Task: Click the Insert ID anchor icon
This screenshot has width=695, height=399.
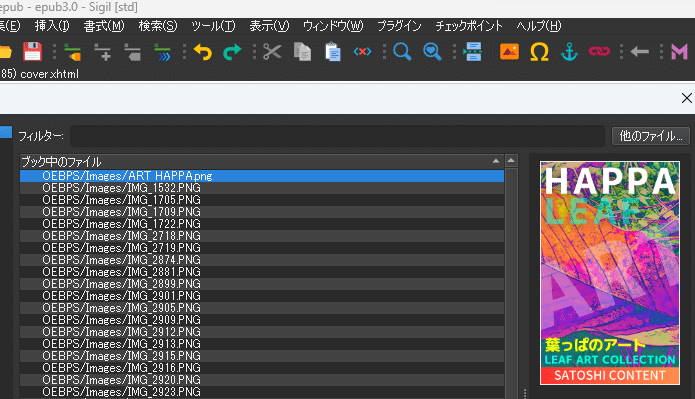Action: (x=569, y=52)
